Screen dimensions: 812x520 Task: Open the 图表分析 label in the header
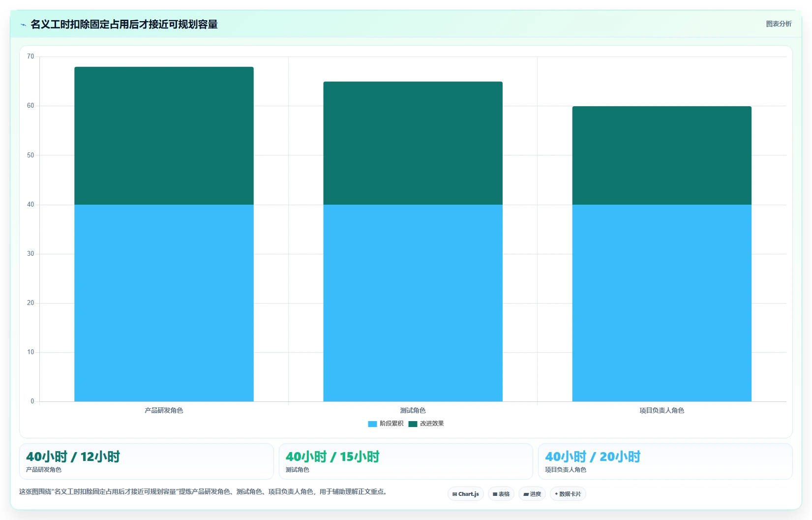click(779, 24)
